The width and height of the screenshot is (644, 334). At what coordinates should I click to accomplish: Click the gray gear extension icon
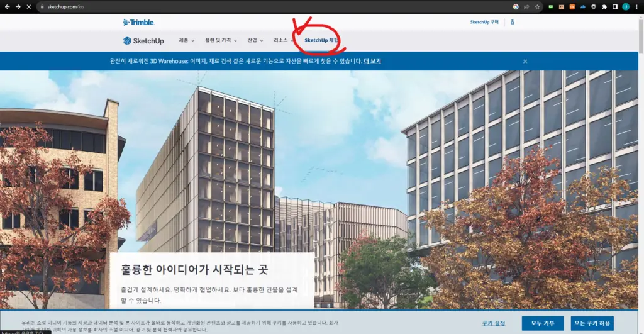click(x=594, y=6)
